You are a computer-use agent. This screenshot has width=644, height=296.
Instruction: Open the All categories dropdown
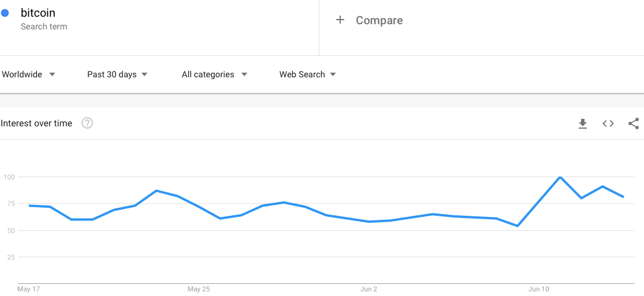pos(214,74)
